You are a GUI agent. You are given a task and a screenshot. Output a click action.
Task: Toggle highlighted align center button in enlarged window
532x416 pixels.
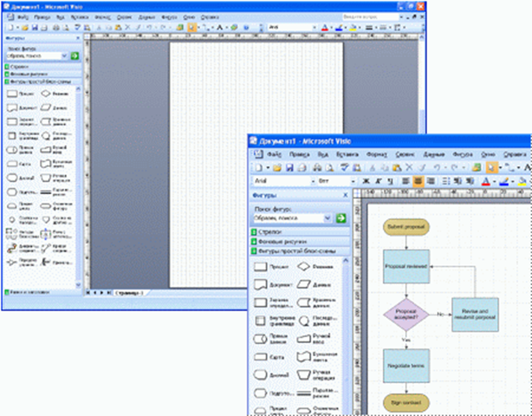(418, 181)
